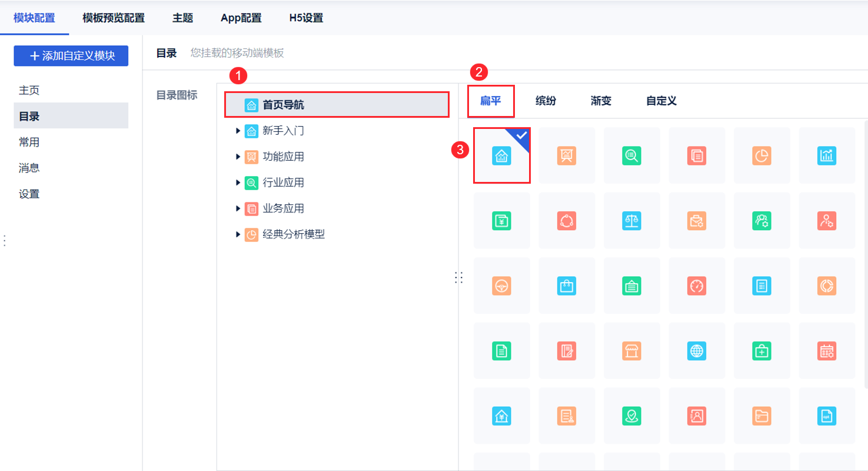868x471 pixels.
Task: Expand the 新手入门 tree node
Action: pos(238,130)
